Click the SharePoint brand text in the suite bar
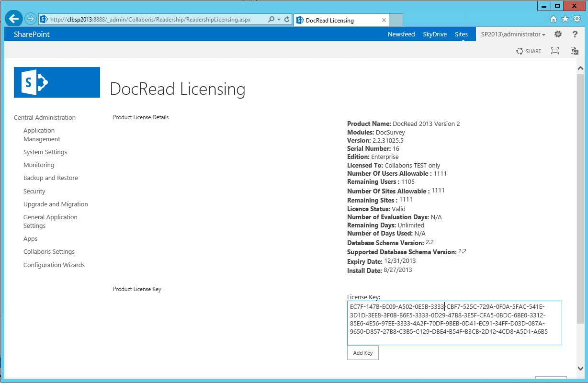Screen dimensions: 588x383 tap(32, 34)
